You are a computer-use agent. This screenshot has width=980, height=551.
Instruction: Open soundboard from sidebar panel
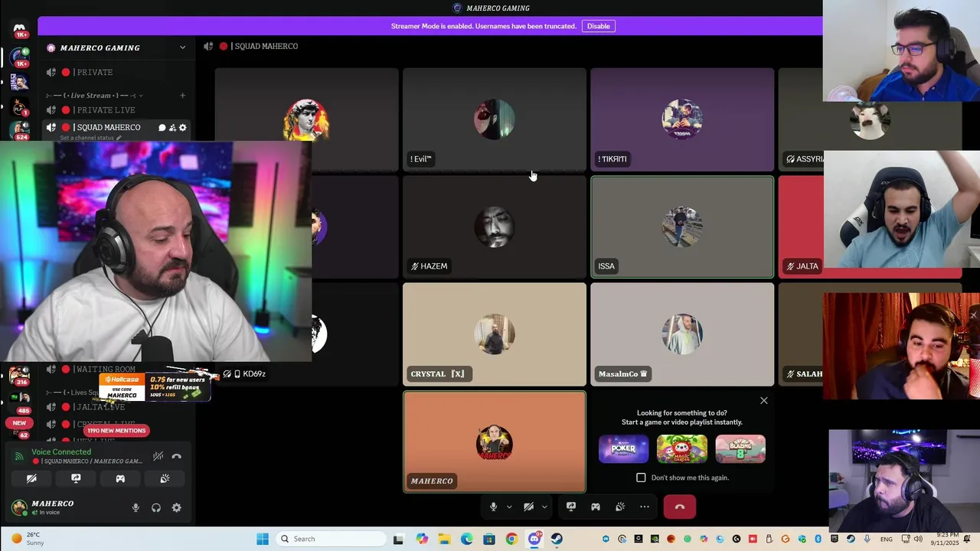click(x=165, y=478)
